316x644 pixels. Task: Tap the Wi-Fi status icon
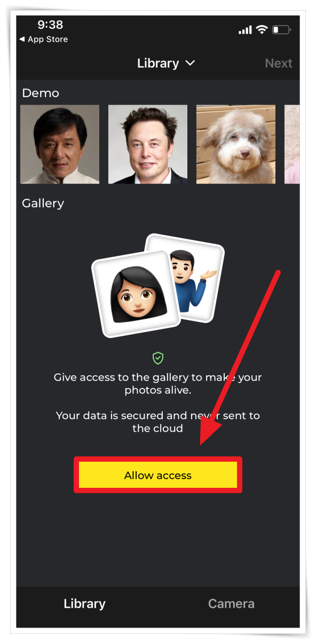pos(262,30)
